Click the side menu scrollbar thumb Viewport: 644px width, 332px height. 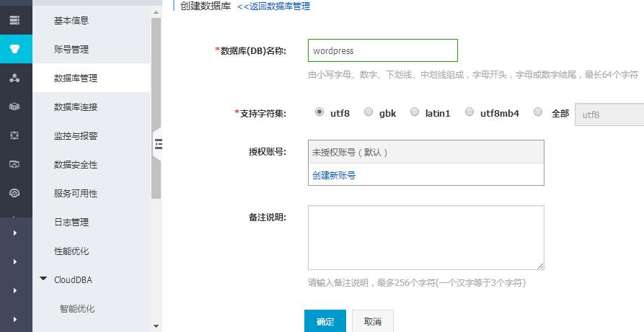(x=156, y=108)
